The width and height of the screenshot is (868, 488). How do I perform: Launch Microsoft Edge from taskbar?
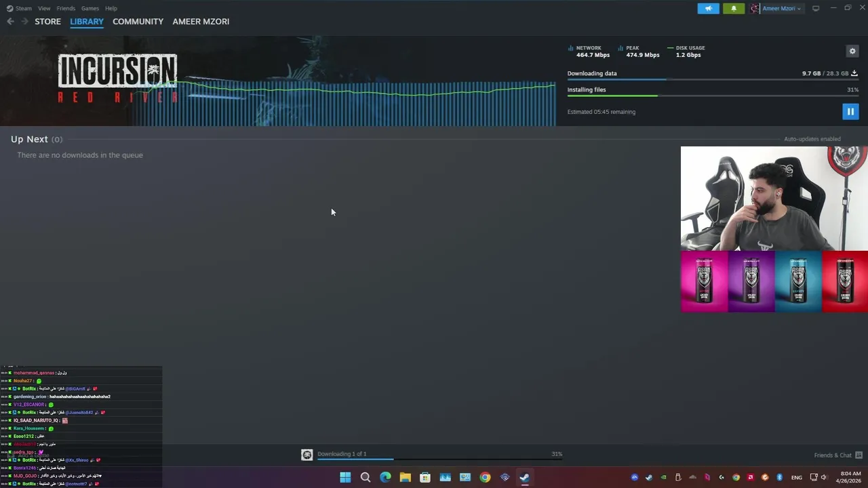385,477
